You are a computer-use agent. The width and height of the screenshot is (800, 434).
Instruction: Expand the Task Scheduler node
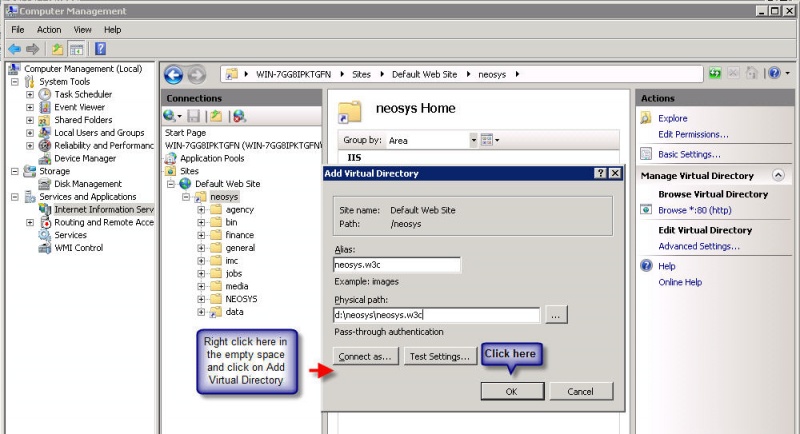click(x=30, y=94)
